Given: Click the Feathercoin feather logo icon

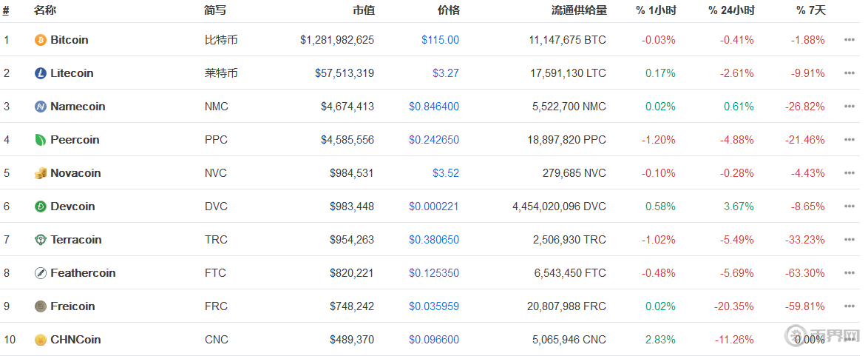Looking at the screenshot, I should pos(41,273).
